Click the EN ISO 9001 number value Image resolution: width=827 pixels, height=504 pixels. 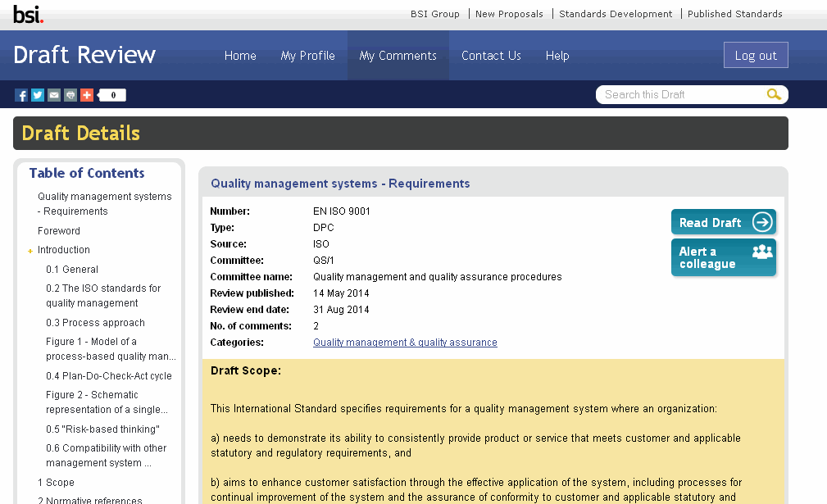342,211
